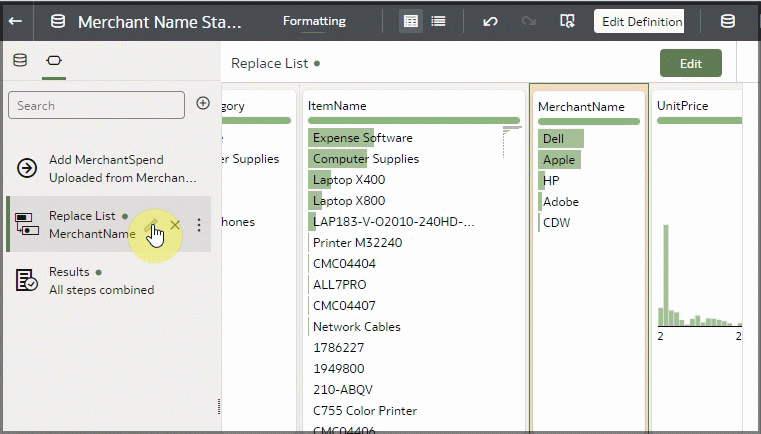Select the Add MerchantSpend step
Viewport: 761px width, 434px height.
click(x=105, y=168)
